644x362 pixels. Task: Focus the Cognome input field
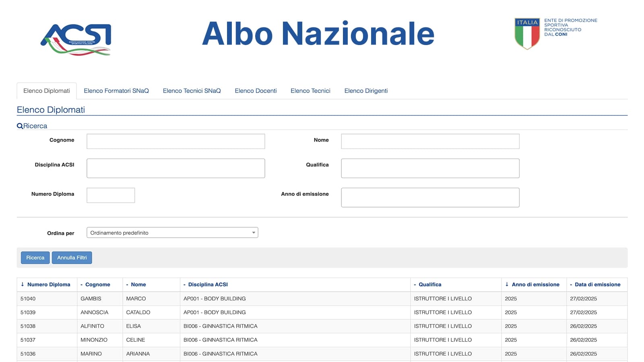click(175, 141)
